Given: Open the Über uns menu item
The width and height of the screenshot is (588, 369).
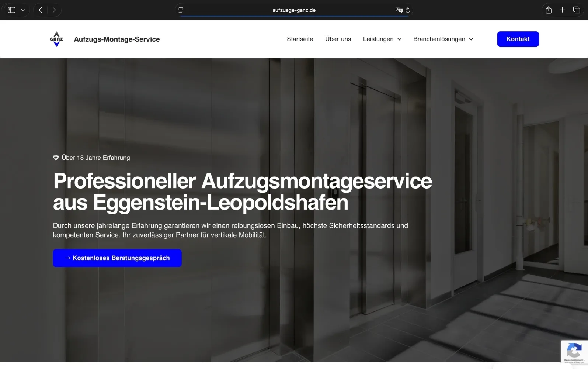Looking at the screenshot, I should pos(338,39).
